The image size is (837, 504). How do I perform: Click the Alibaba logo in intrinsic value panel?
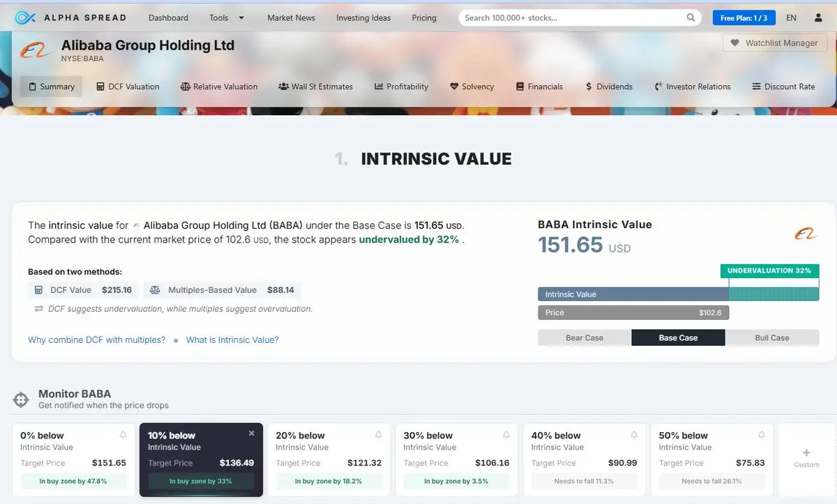(x=806, y=234)
